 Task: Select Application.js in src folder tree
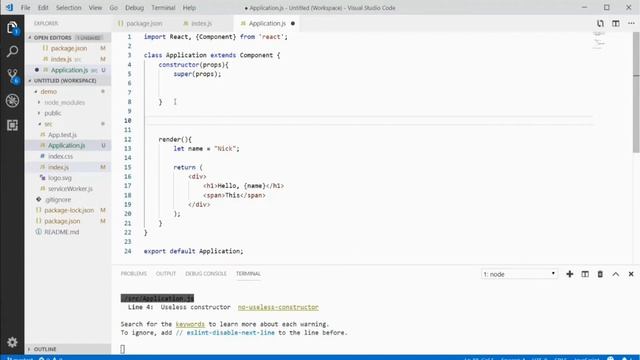[67, 145]
